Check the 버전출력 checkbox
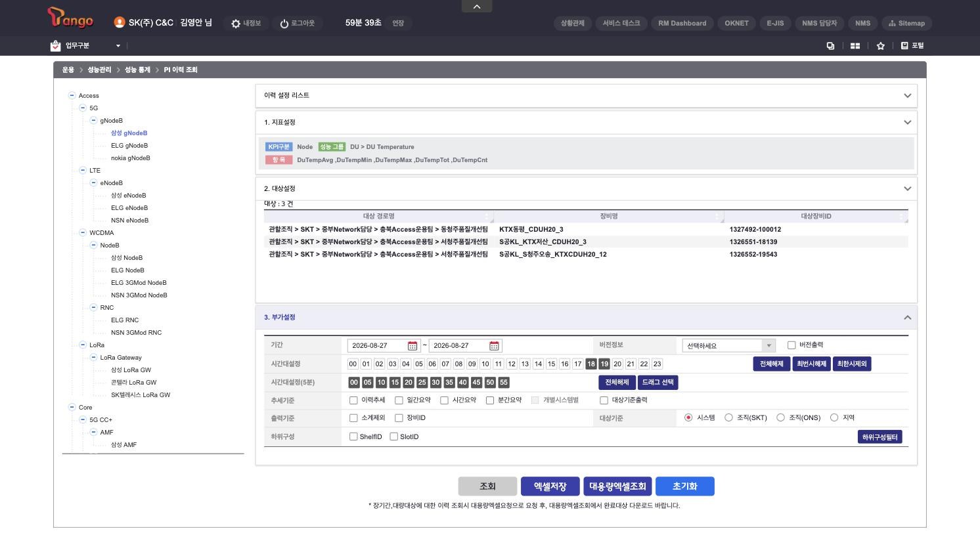This screenshot has width=980, height=533. point(791,345)
